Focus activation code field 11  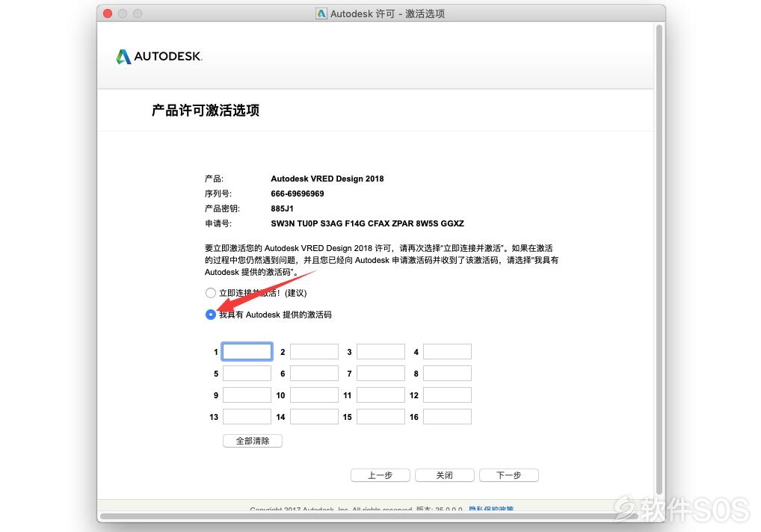tap(380, 395)
